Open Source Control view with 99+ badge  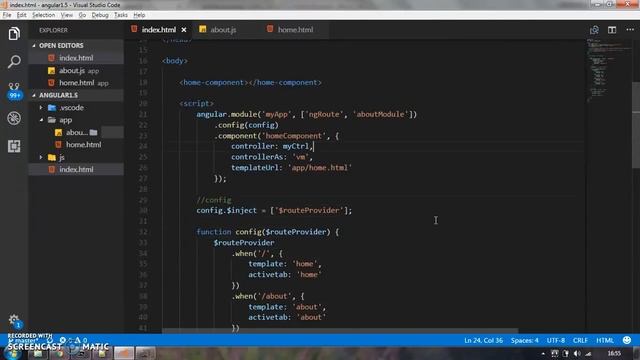(x=14, y=91)
